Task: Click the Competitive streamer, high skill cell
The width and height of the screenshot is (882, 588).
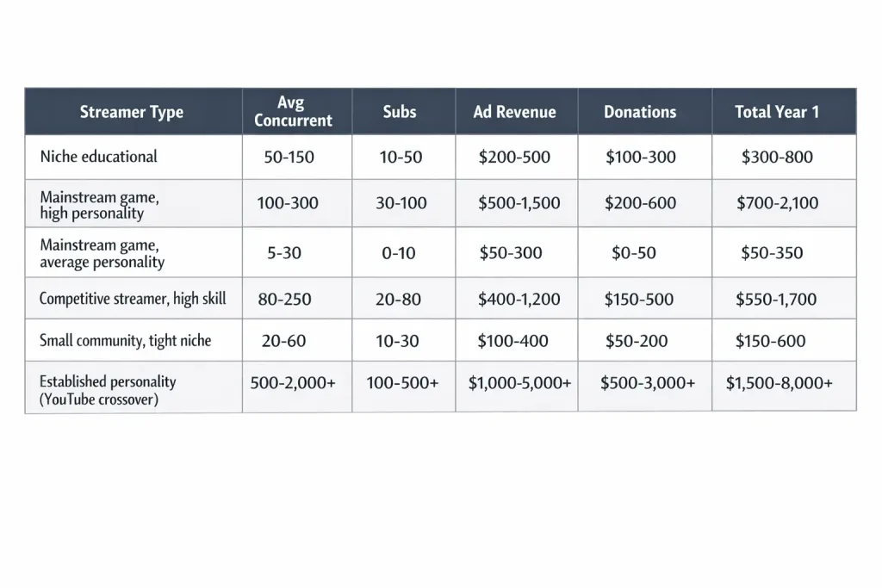Action: pos(133,300)
